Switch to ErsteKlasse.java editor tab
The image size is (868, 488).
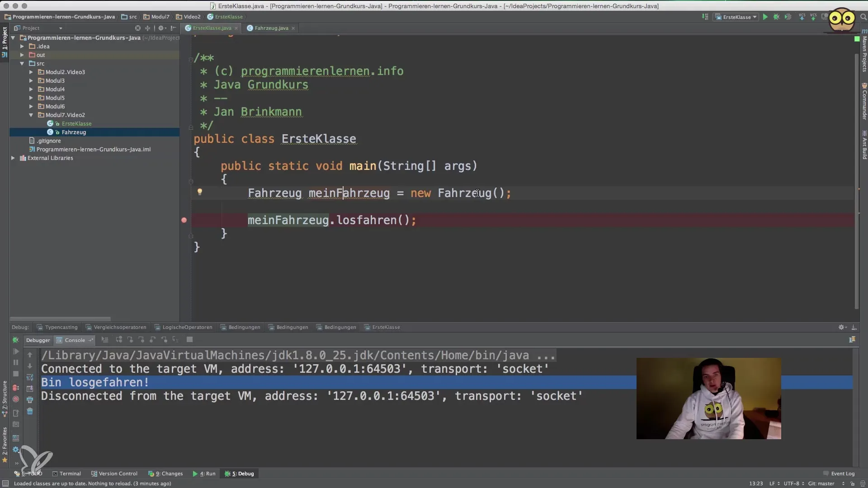pyautogui.click(x=212, y=28)
